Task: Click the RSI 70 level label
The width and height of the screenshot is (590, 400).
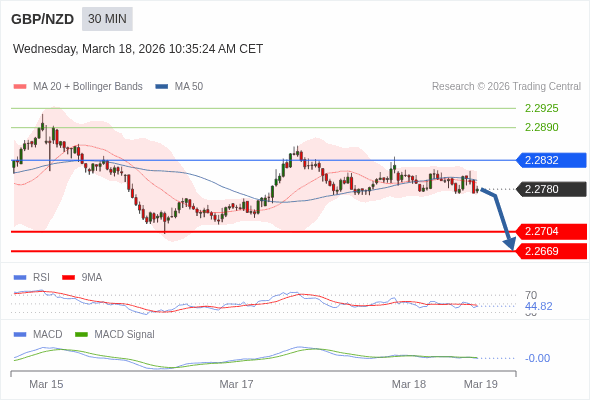Action: coord(531,295)
